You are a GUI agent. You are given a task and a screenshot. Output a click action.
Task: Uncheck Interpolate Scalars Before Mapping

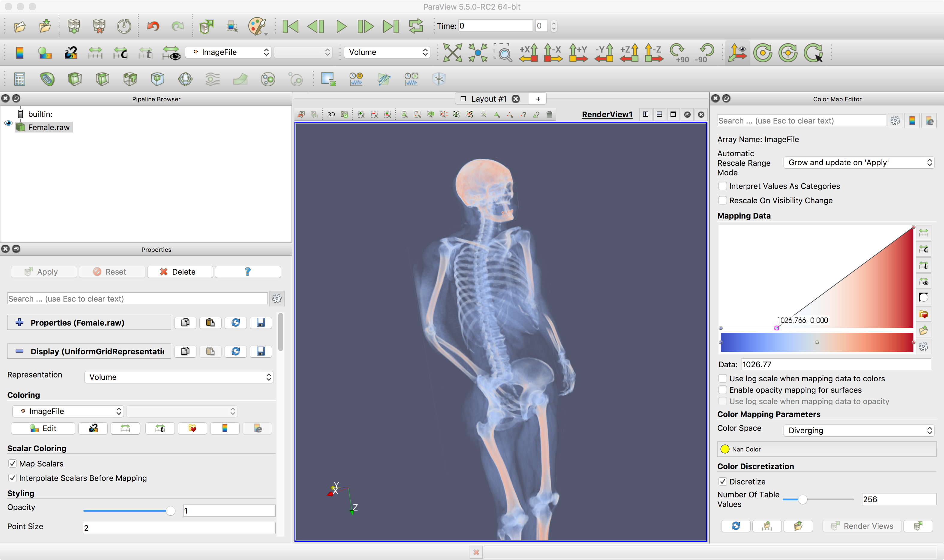pyautogui.click(x=13, y=478)
